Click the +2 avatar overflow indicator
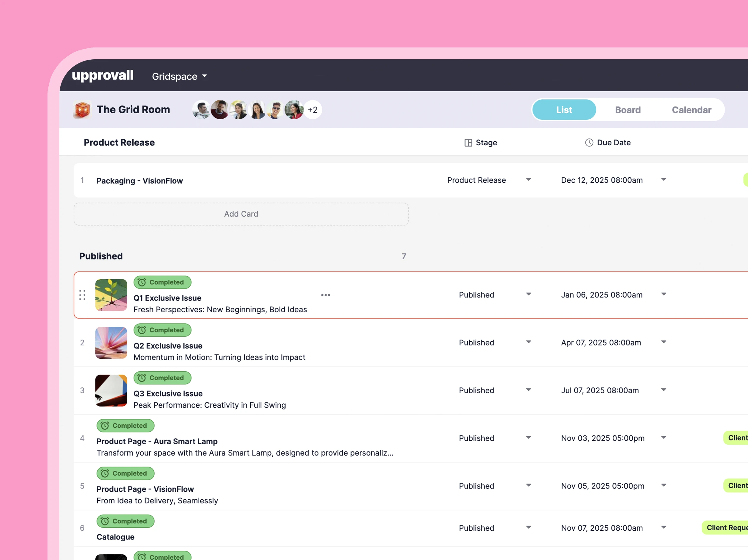Viewport: 748px width, 560px height. 312,109
